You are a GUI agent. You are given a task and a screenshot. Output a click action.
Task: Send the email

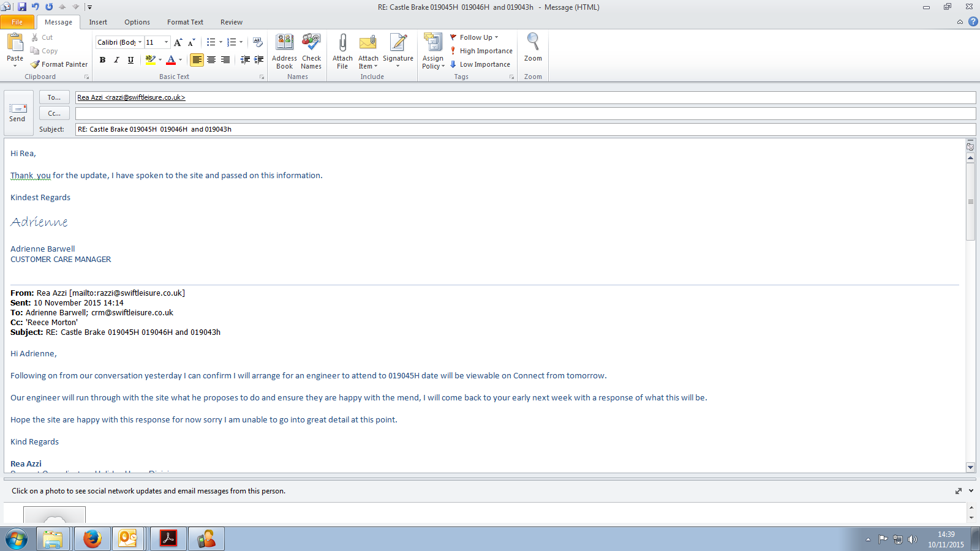pyautogui.click(x=18, y=113)
